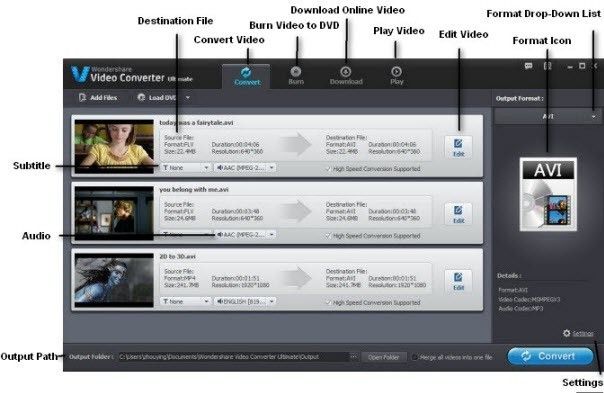Click the file name 'today was a fairytale.avi'

(196, 123)
